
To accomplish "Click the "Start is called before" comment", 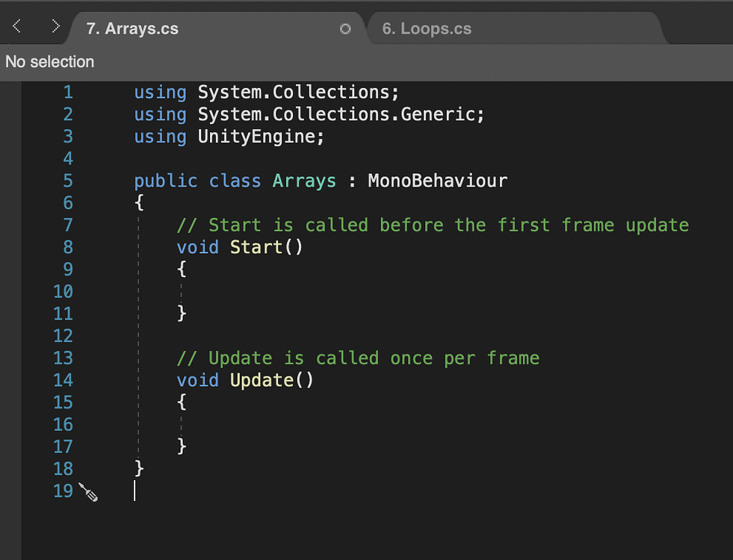I will coord(433,225).
